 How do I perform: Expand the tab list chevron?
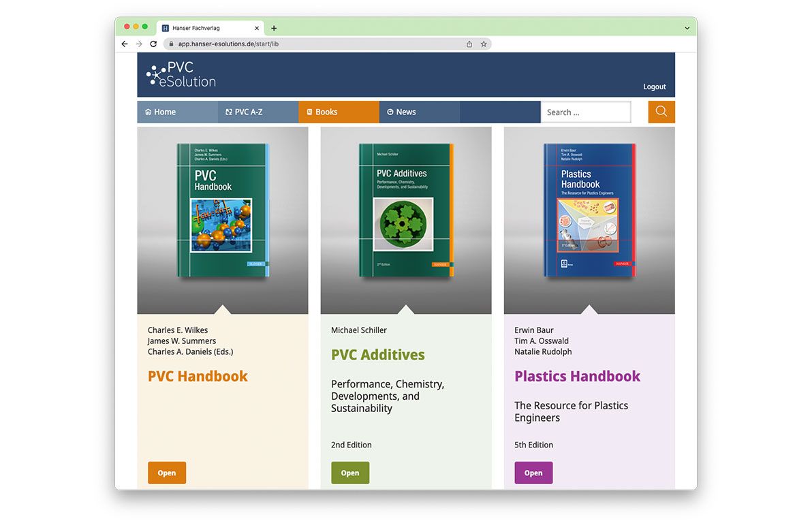click(687, 28)
